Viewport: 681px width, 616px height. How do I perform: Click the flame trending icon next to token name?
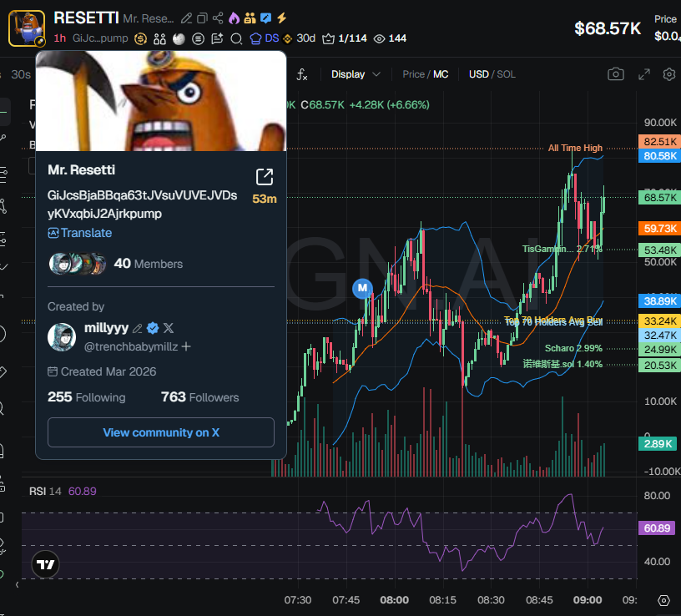click(234, 18)
